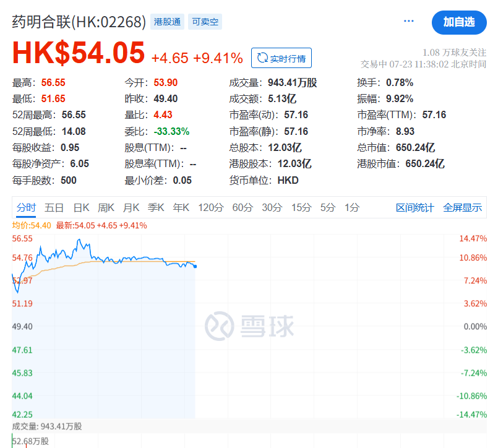Show the 季K chart tab
This screenshot has width=498, height=448.
(156, 208)
